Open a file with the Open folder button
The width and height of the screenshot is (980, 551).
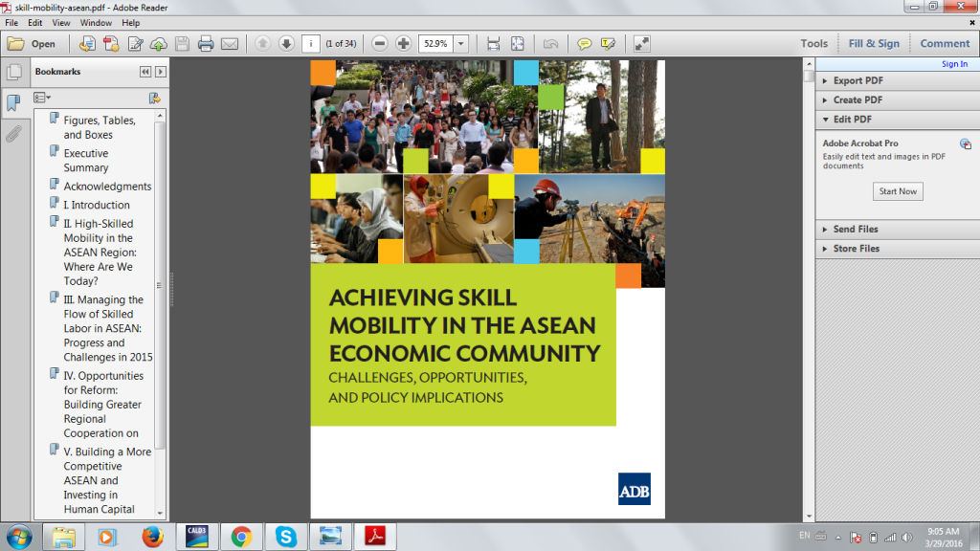[32, 44]
